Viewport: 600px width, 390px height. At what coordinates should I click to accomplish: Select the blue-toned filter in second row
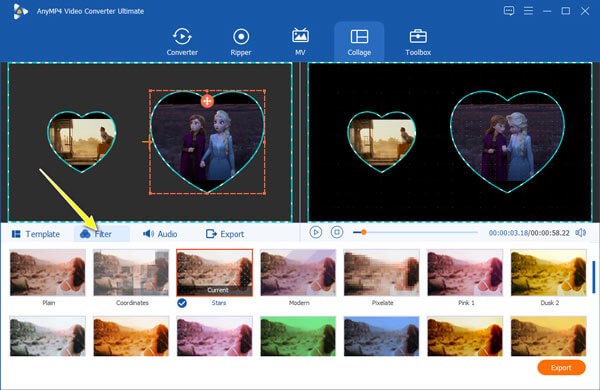click(382, 336)
